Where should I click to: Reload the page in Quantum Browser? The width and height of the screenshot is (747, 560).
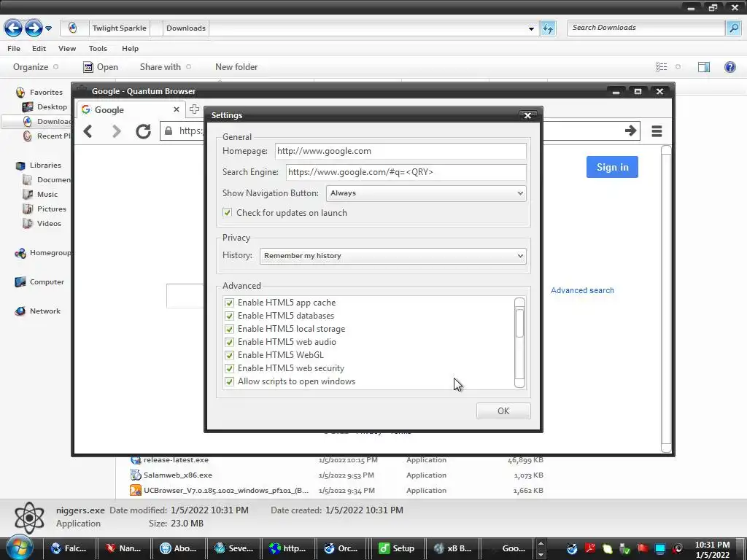143,131
